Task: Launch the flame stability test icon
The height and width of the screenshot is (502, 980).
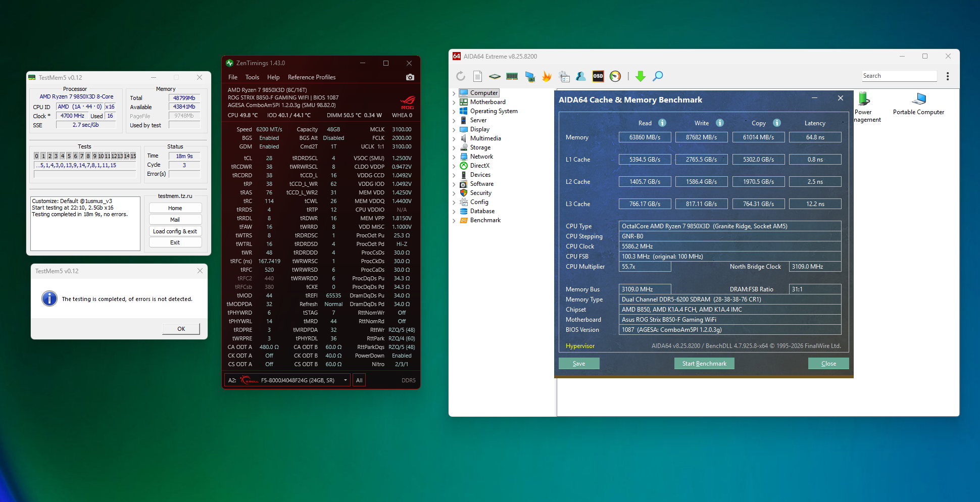Action: pyautogui.click(x=547, y=76)
